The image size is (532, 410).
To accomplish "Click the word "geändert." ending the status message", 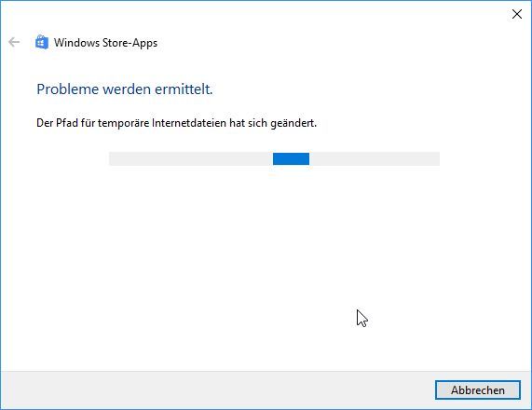I will pyautogui.click(x=293, y=123).
